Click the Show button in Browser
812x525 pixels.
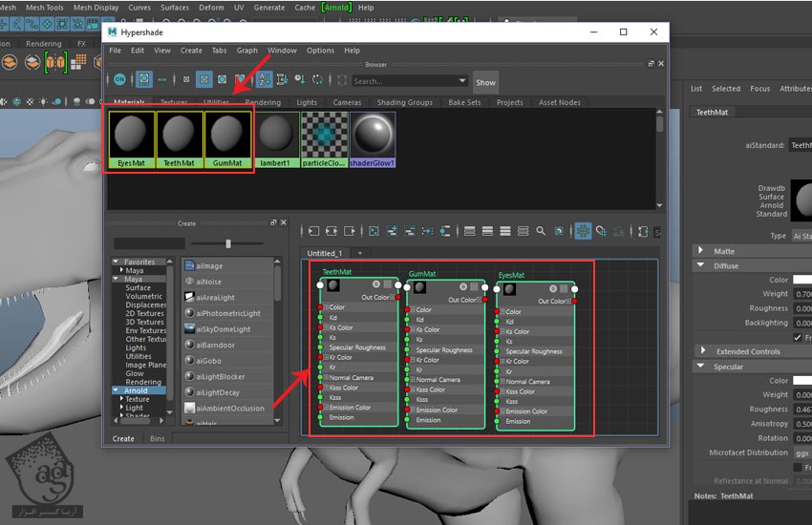tap(485, 82)
